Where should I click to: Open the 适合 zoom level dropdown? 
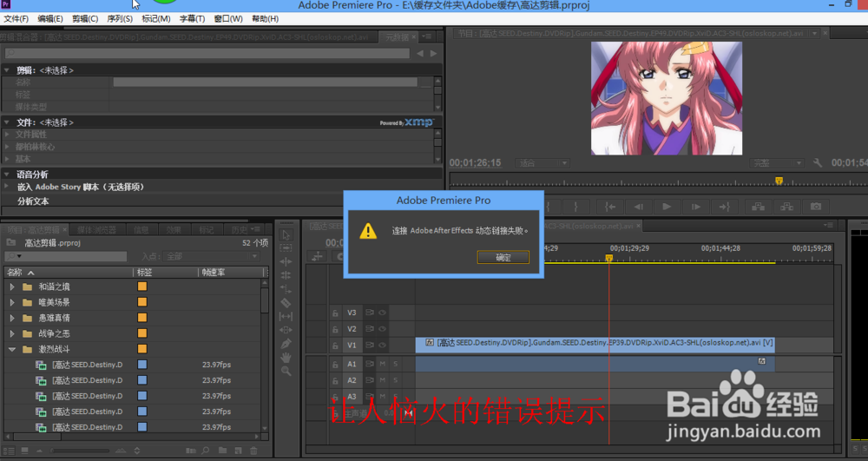coord(542,162)
